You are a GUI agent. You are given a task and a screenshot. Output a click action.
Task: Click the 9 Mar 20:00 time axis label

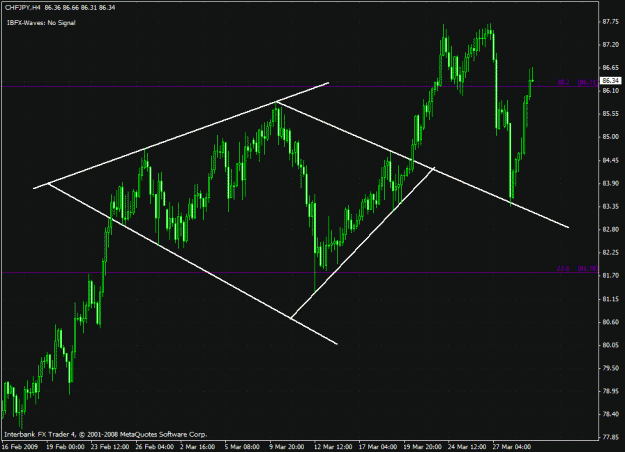click(287, 446)
